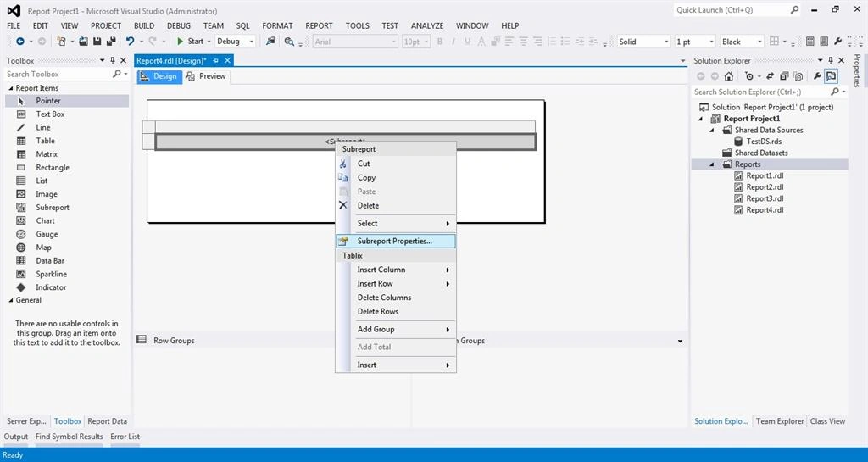The width and height of the screenshot is (868, 462).
Task: Open the Black border color dropdown
Action: point(742,42)
